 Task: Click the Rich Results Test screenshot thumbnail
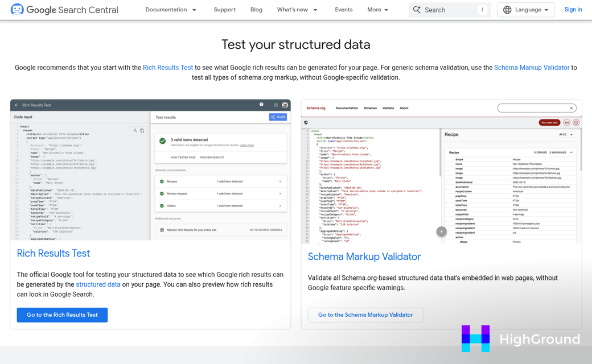[150, 169]
